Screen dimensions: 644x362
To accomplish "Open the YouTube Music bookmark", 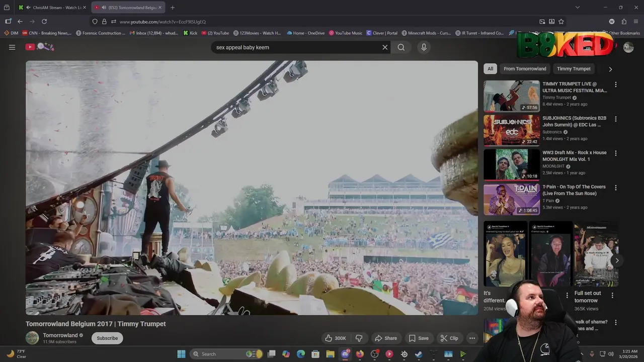I will pos(346,33).
